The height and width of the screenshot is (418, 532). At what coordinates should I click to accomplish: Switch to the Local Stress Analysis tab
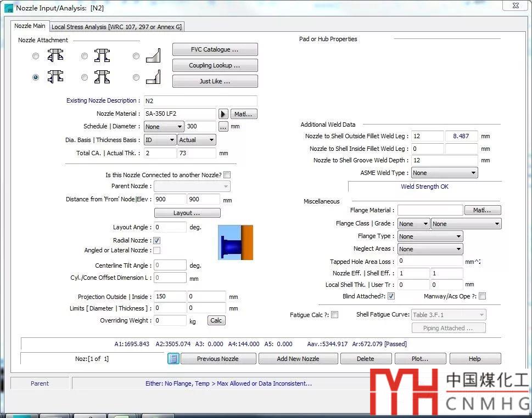click(116, 27)
